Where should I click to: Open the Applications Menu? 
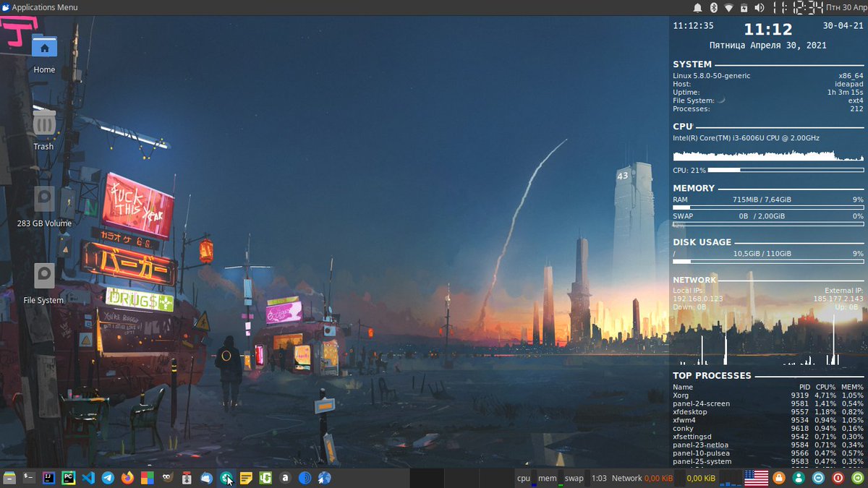pos(40,7)
